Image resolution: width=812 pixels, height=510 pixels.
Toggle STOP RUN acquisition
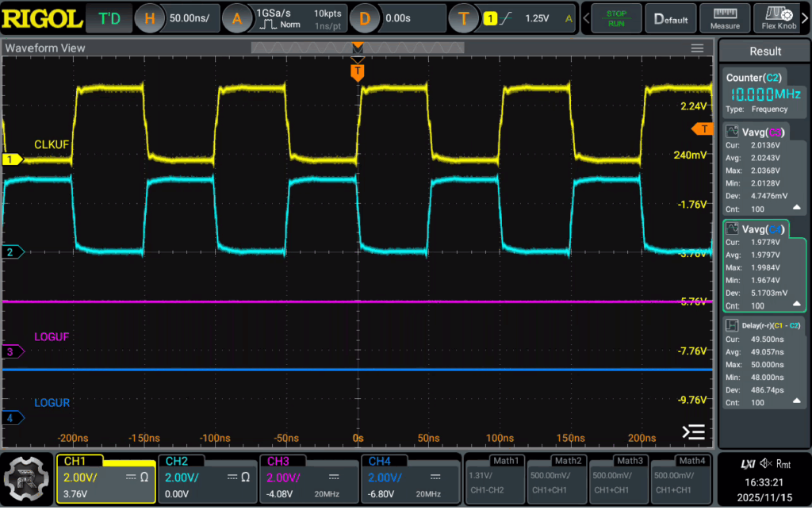[616, 19]
